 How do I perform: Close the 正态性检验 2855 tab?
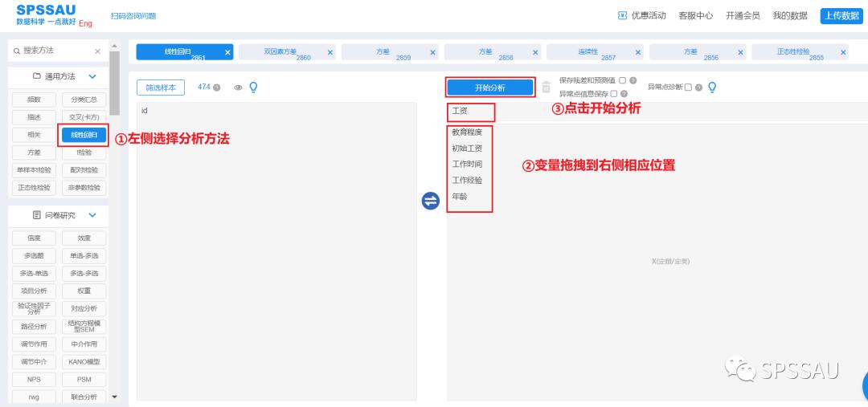(x=843, y=52)
